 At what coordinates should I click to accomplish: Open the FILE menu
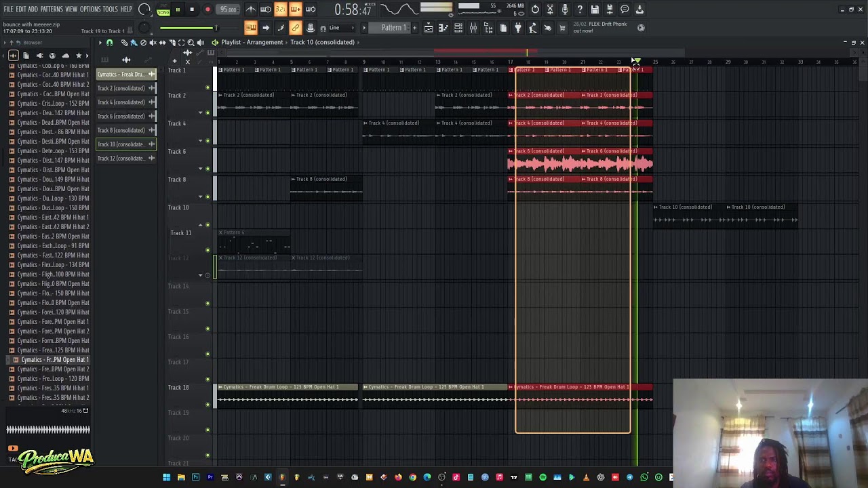coord(8,9)
